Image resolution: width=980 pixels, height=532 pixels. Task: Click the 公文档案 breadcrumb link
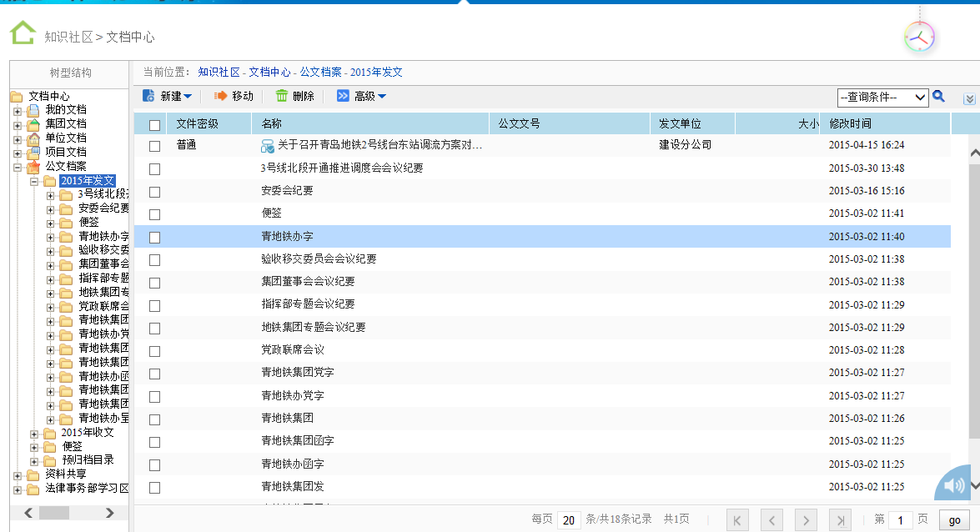320,73
